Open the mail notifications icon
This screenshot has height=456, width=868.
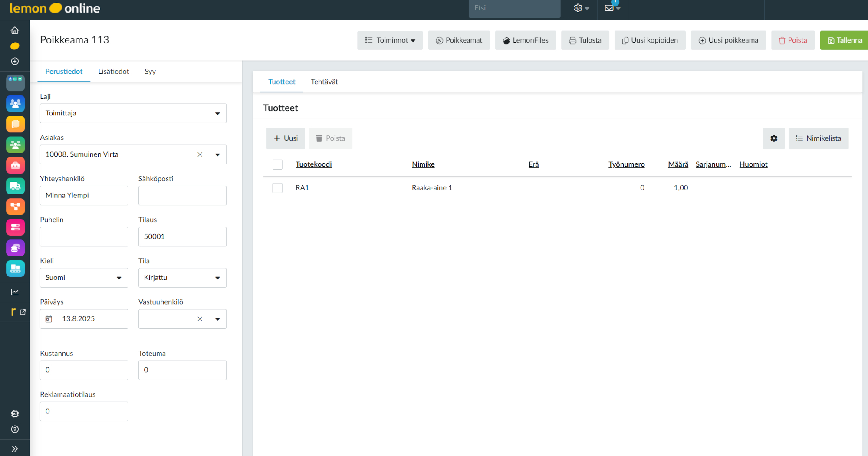pos(610,8)
